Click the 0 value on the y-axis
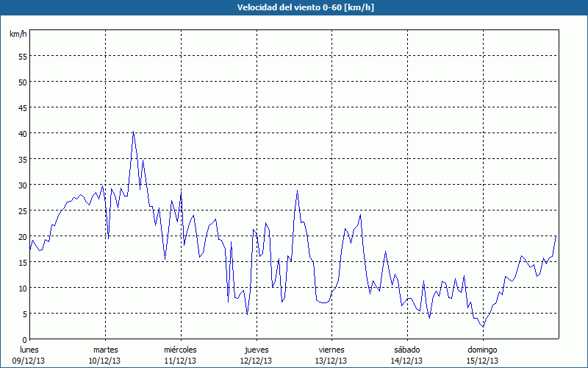The width and height of the screenshot is (588, 368). click(24, 339)
